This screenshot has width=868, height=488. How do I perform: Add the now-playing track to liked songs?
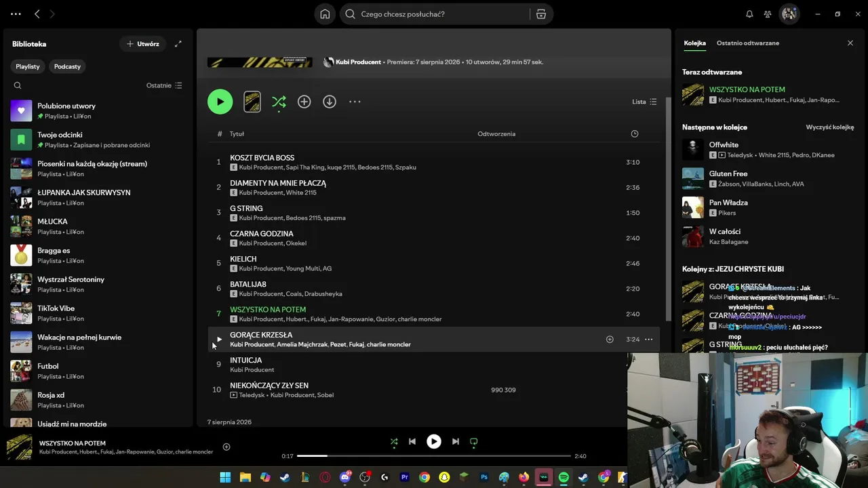(x=226, y=447)
